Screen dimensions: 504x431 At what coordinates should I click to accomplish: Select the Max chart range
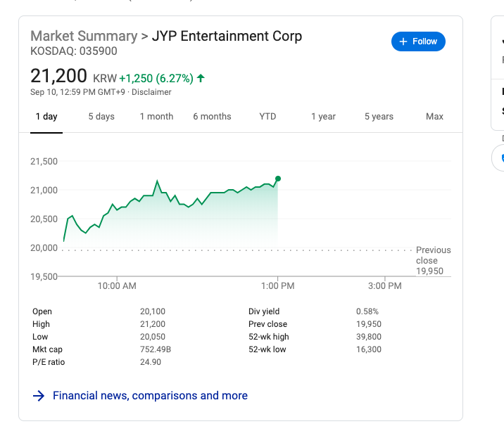pyautogui.click(x=434, y=116)
